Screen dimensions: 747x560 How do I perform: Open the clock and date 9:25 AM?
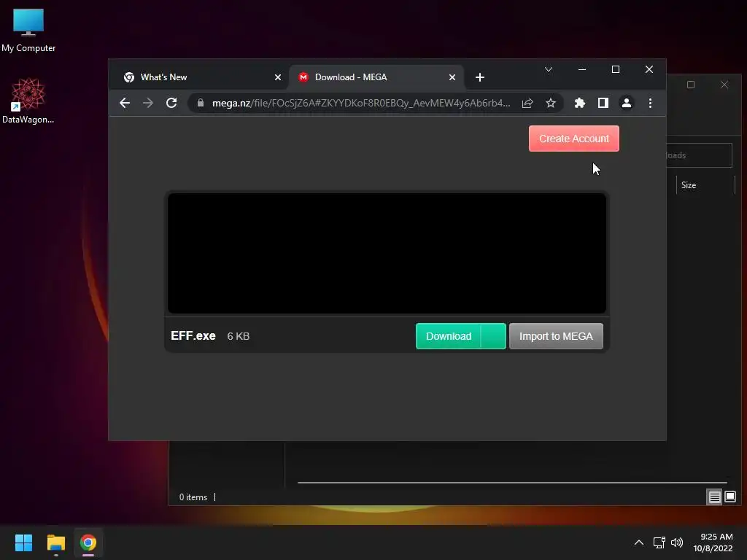coord(713,542)
